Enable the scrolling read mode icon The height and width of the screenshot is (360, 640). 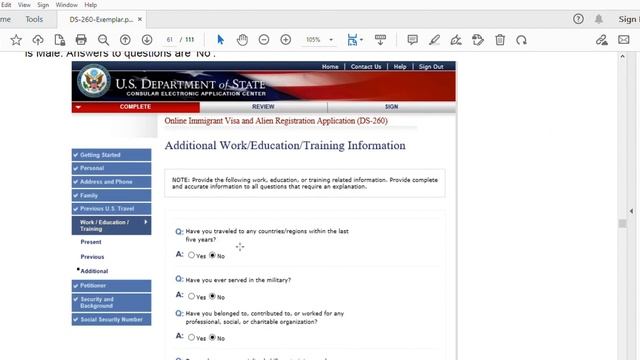380,40
